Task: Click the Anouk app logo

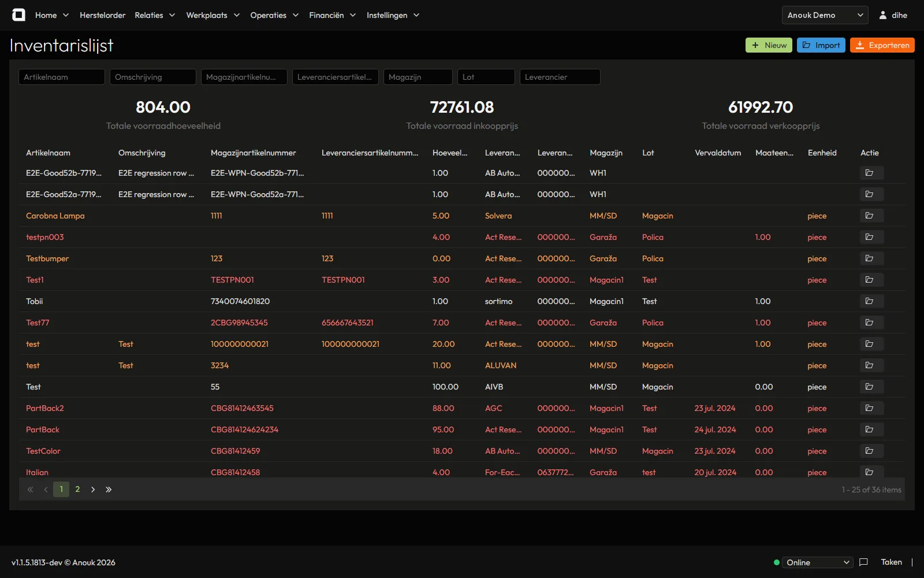Action: [x=18, y=15]
